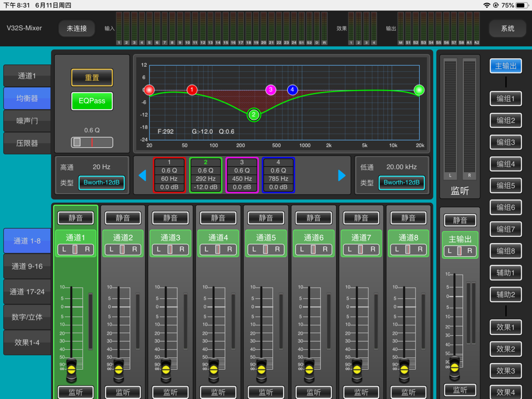Open the 系统 system settings button

(x=508, y=28)
